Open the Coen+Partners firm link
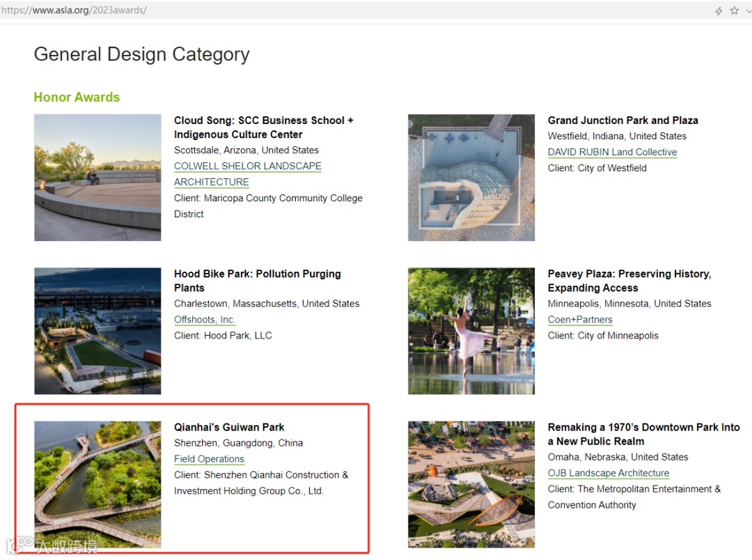The height and width of the screenshot is (560, 752). click(580, 320)
